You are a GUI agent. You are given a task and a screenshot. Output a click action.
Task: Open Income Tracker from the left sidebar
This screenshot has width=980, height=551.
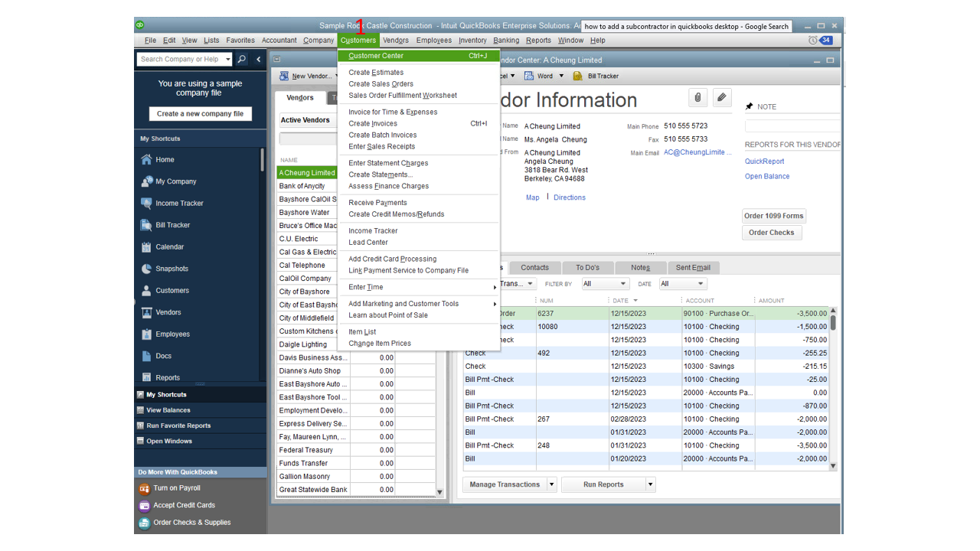coord(179,204)
